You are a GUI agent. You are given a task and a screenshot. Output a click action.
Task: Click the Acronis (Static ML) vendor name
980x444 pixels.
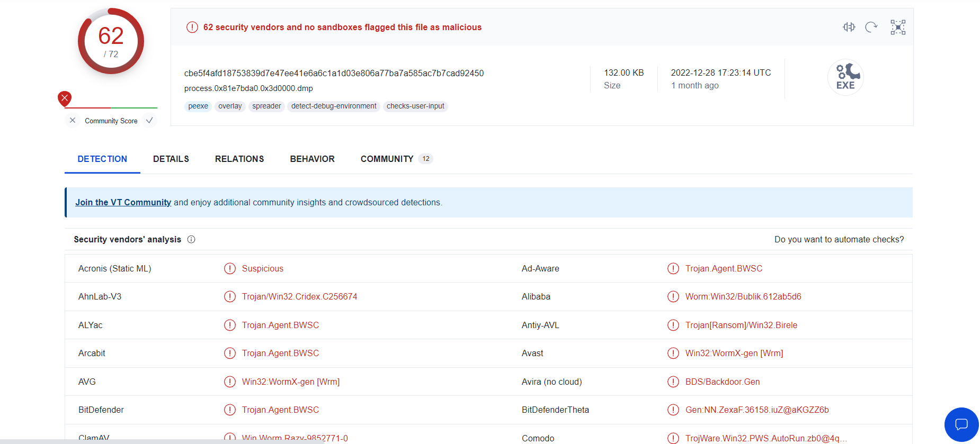[115, 268]
